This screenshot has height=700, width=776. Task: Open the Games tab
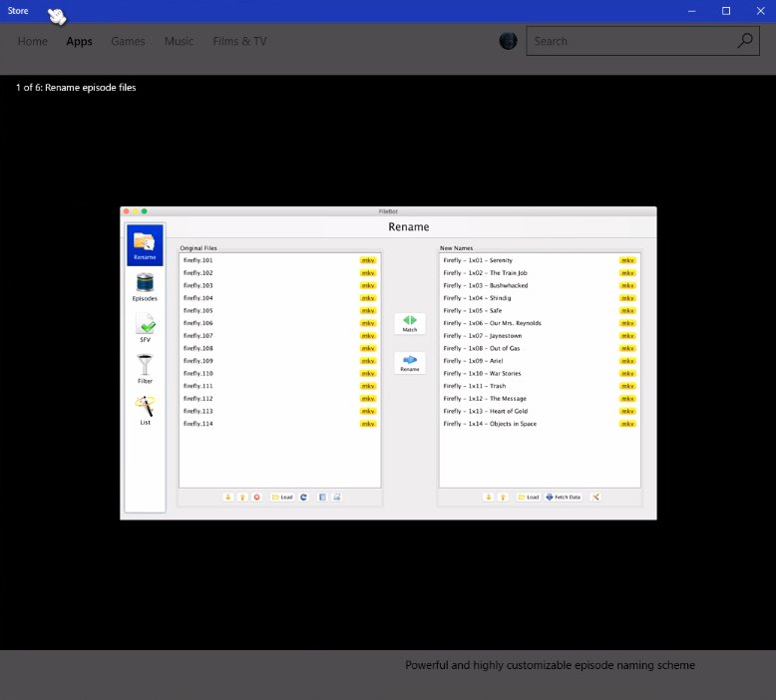128,41
